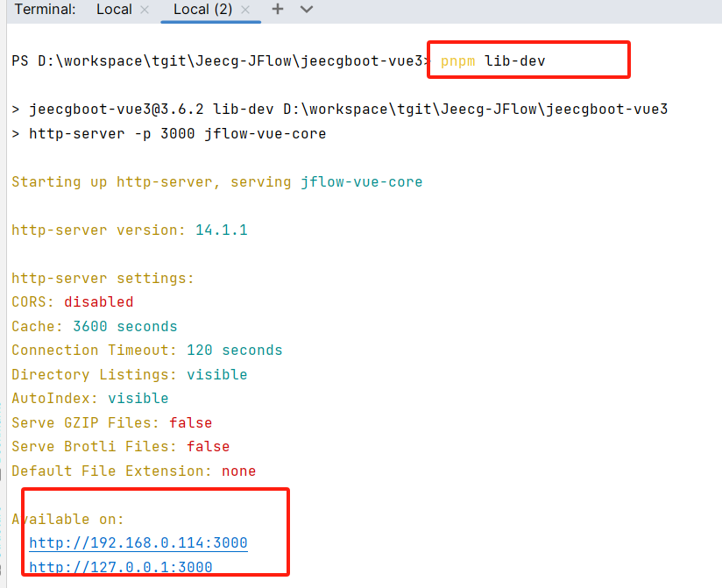Image resolution: width=722 pixels, height=588 pixels.
Task: Close the Local terminal tab
Action: 145,10
